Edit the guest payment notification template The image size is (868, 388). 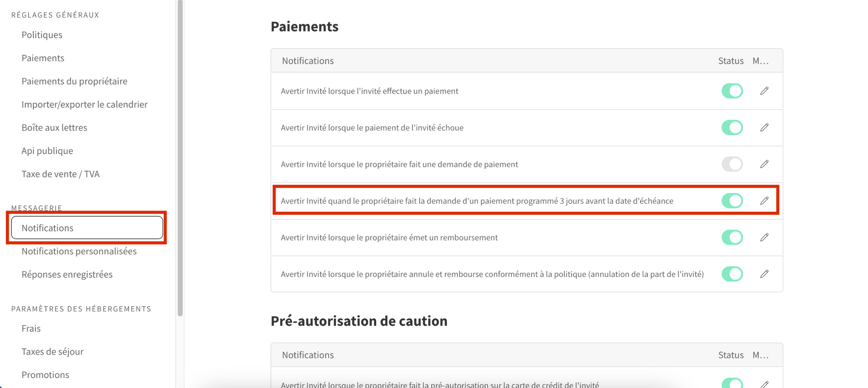tap(764, 91)
